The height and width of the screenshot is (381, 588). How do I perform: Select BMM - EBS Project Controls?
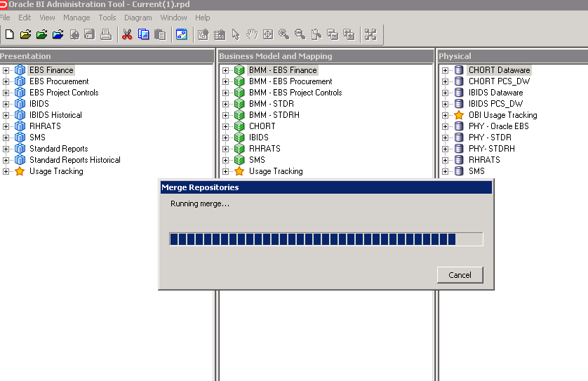(x=295, y=93)
